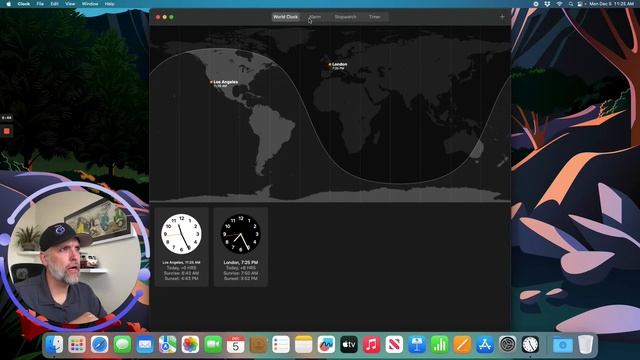Open the Help menu

tap(109, 4)
